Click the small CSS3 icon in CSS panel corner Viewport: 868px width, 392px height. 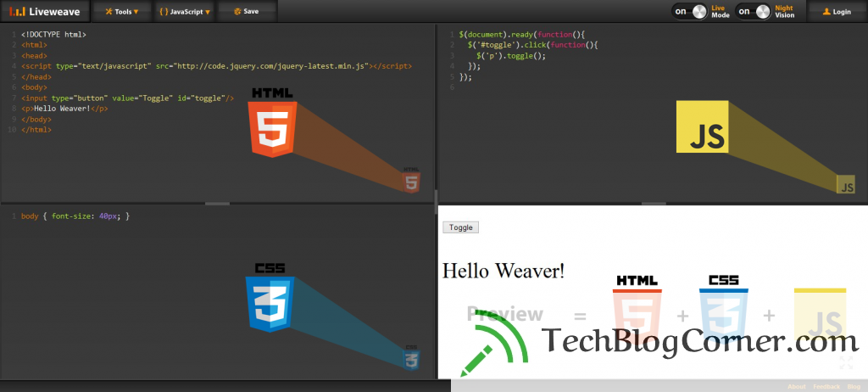pyautogui.click(x=411, y=357)
